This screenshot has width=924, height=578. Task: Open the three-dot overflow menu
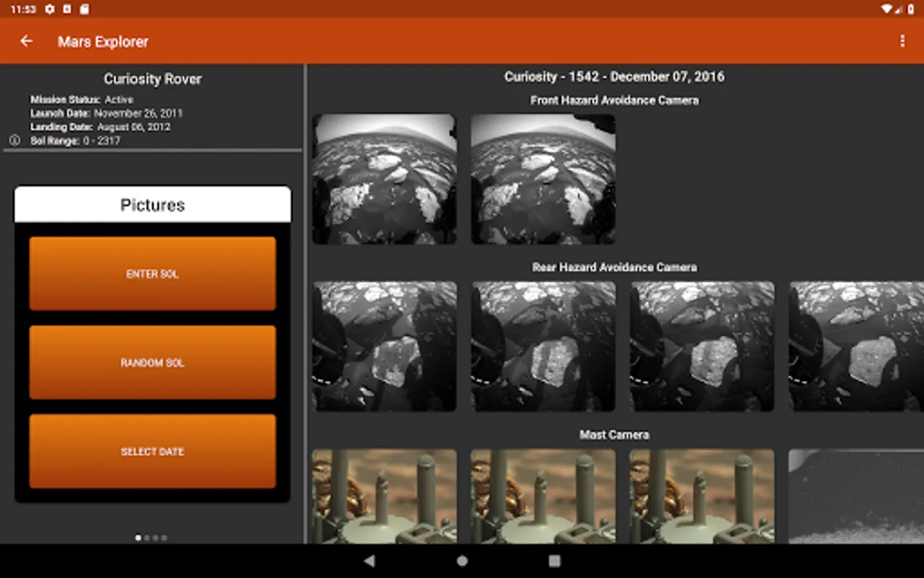[x=902, y=41]
